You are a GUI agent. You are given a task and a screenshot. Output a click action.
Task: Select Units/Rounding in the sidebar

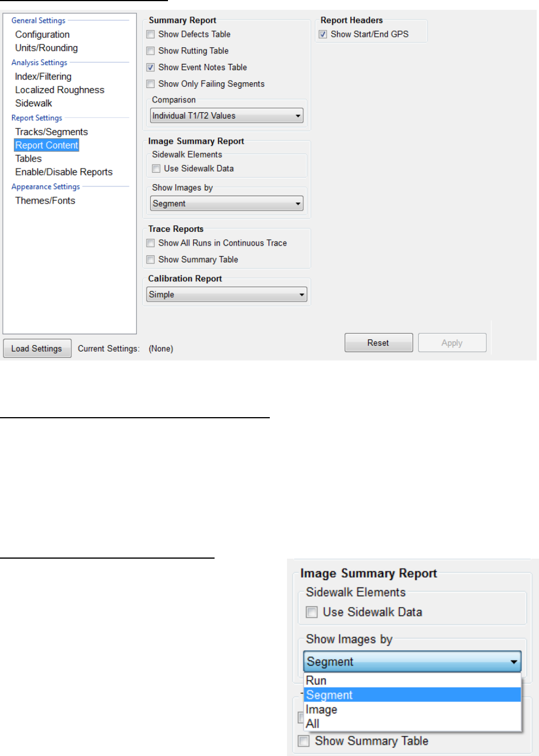[x=46, y=48]
